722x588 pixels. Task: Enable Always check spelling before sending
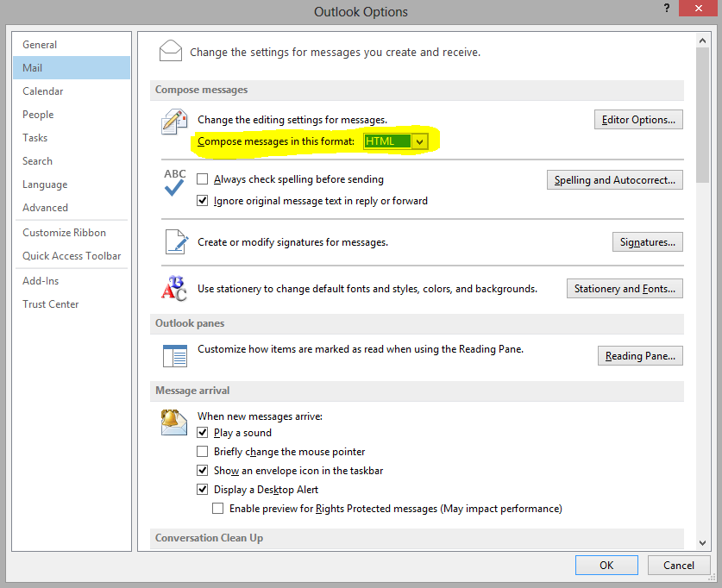tap(202, 179)
